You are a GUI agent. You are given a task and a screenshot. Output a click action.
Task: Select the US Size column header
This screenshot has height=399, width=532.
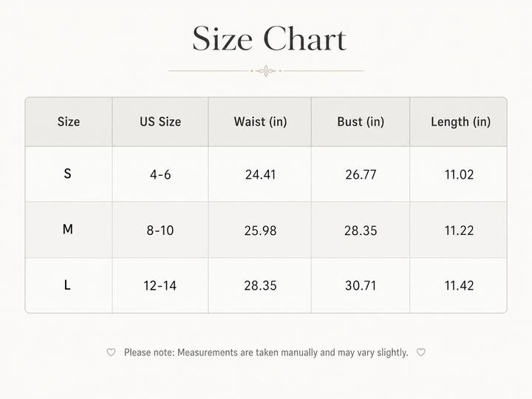click(160, 122)
